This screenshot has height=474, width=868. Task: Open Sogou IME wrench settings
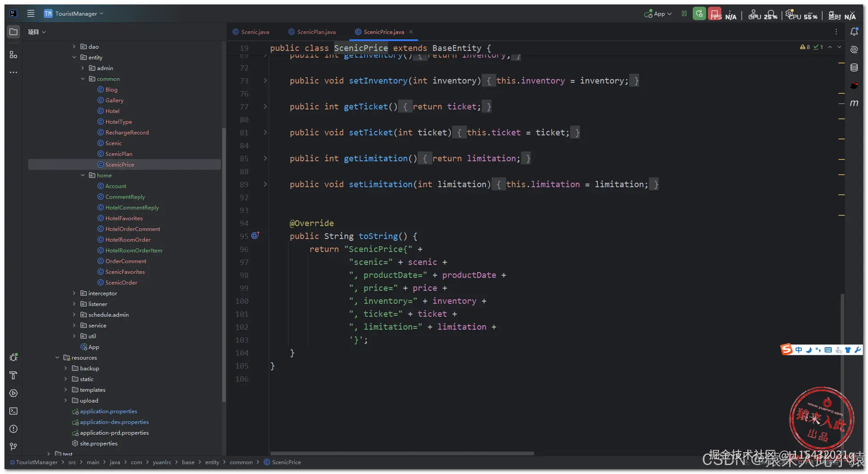tap(857, 350)
